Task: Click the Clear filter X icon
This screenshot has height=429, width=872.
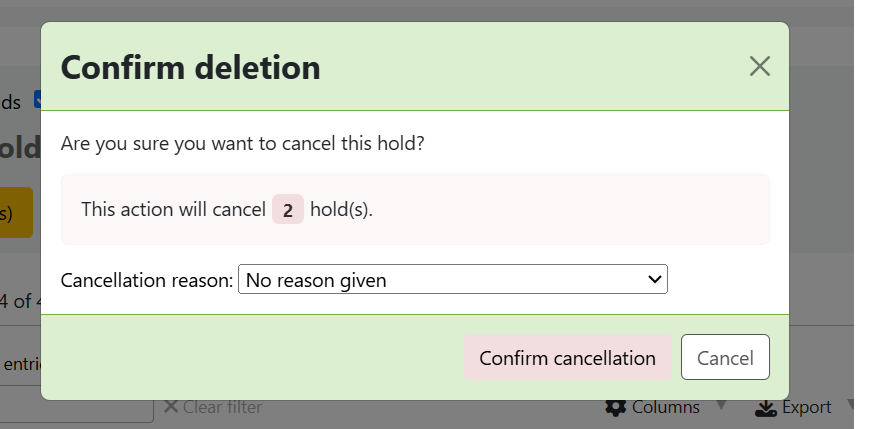Action: pos(170,407)
